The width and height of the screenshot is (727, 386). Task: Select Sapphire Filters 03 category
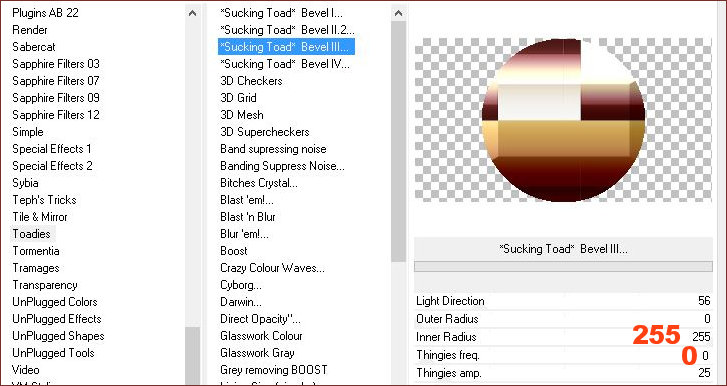(x=56, y=64)
